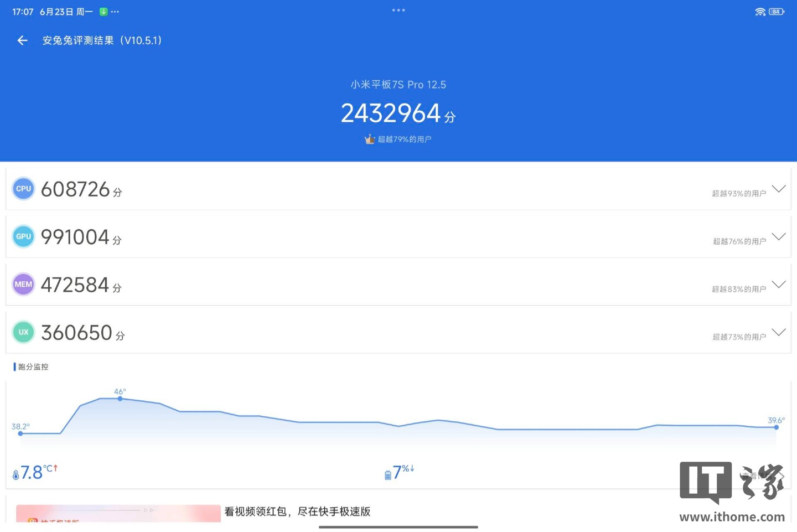Expand the CPU score details chevron
The image size is (797, 532).
pos(779,189)
